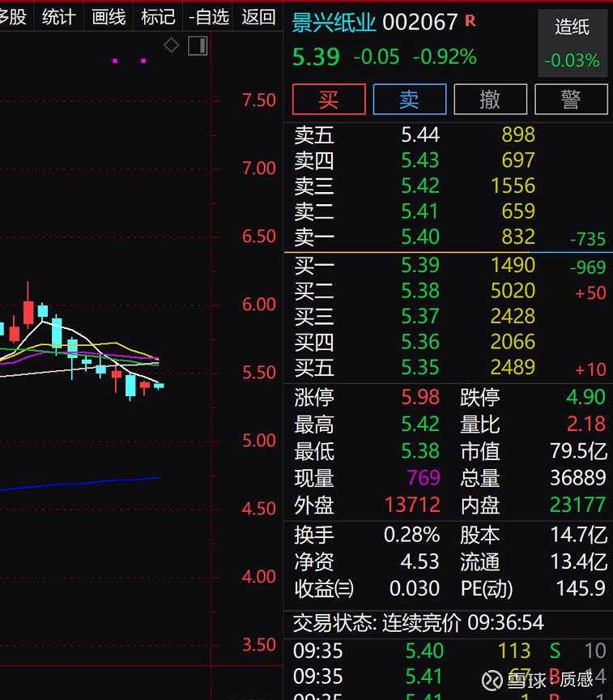This screenshot has width=613, height=700.
Task: Toggle the side panel layout icon
Action: pyautogui.click(x=198, y=46)
